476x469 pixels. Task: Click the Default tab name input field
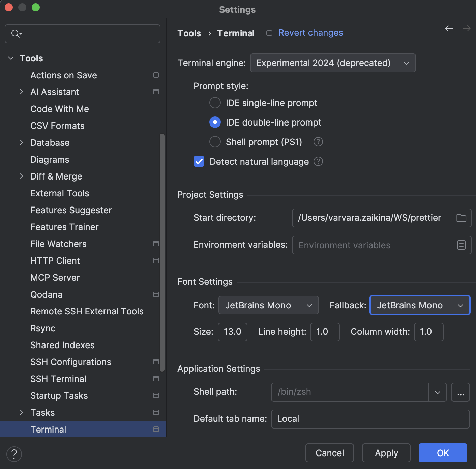pyautogui.click(x=370, y=419)
